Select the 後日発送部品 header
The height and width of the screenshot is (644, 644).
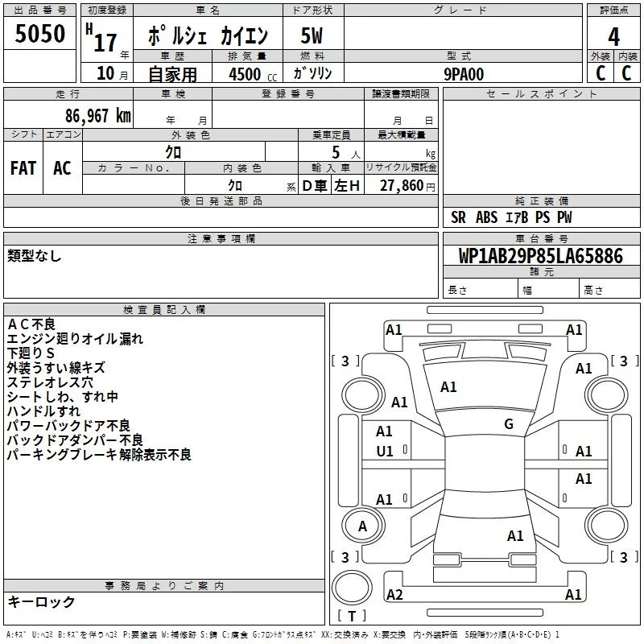(221, 200)
